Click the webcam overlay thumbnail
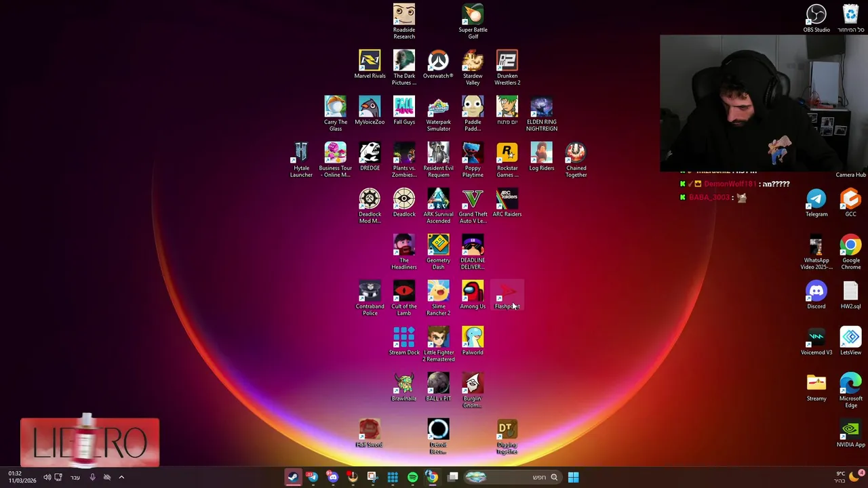The image size is (868, 488). point(764,103)
